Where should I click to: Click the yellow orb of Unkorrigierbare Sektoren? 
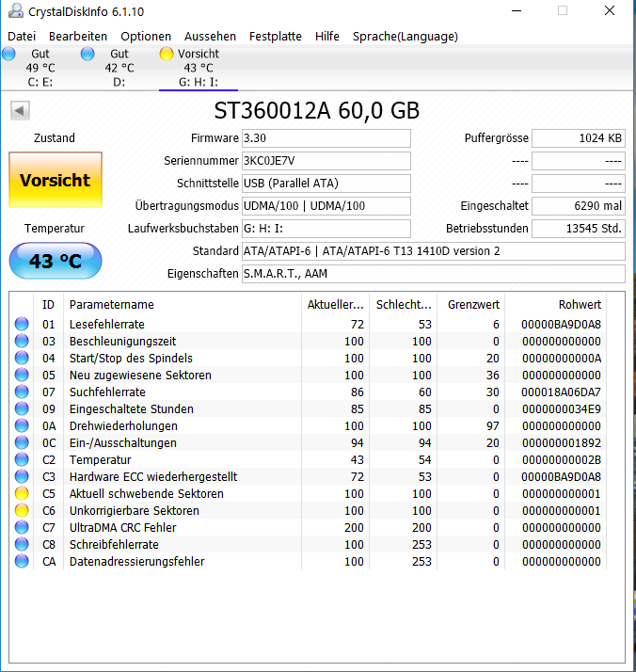(22, 510)
